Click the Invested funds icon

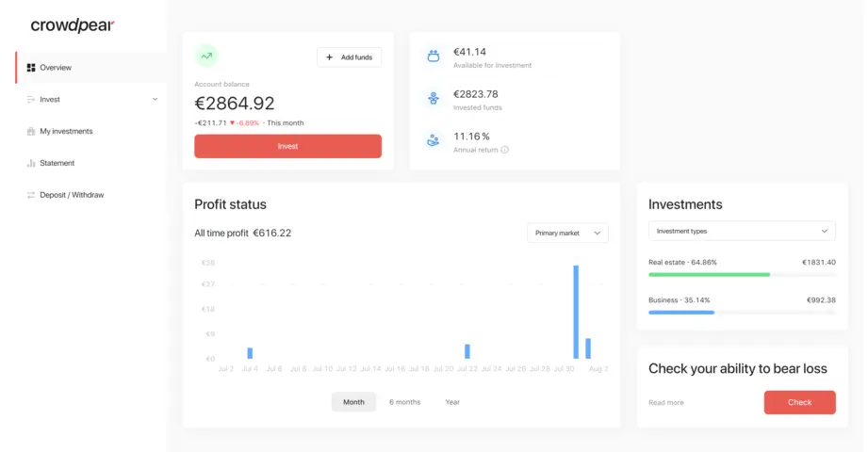434,98
